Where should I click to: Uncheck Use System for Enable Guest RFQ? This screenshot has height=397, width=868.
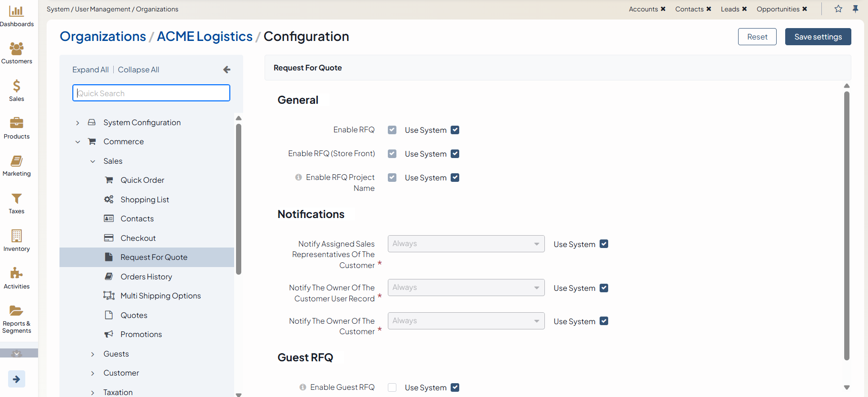point(455,387)
